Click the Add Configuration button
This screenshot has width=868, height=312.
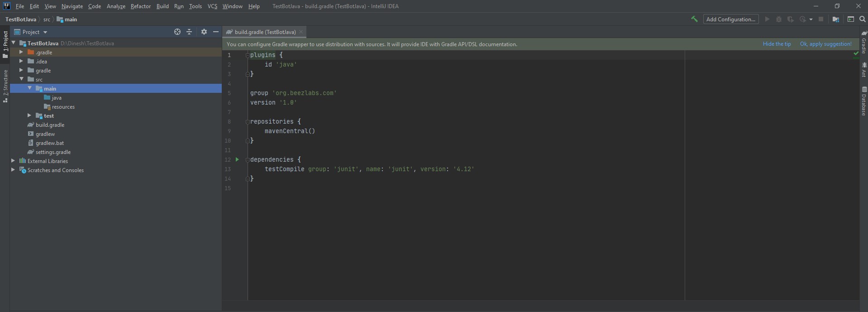(731, 19)
